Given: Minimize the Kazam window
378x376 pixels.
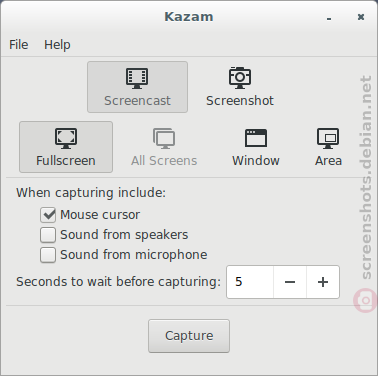Looking at the screenshot, I should click(329, 17).
